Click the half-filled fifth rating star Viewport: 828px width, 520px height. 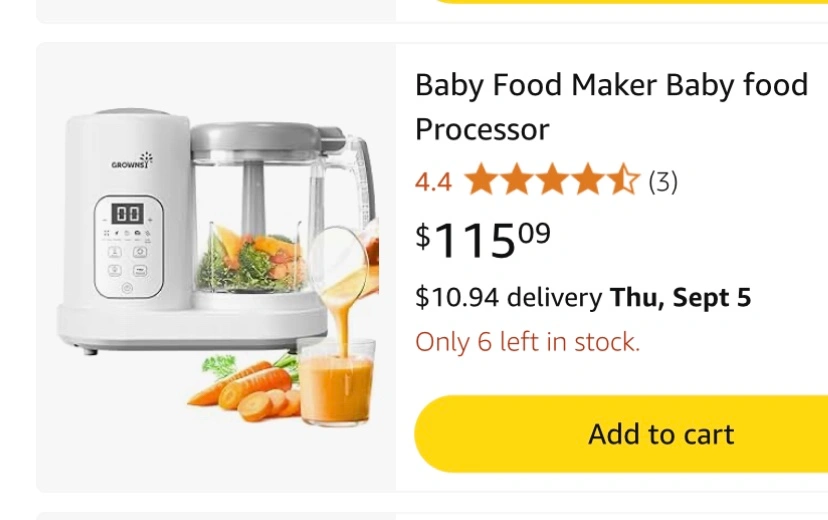coord(624,180)
